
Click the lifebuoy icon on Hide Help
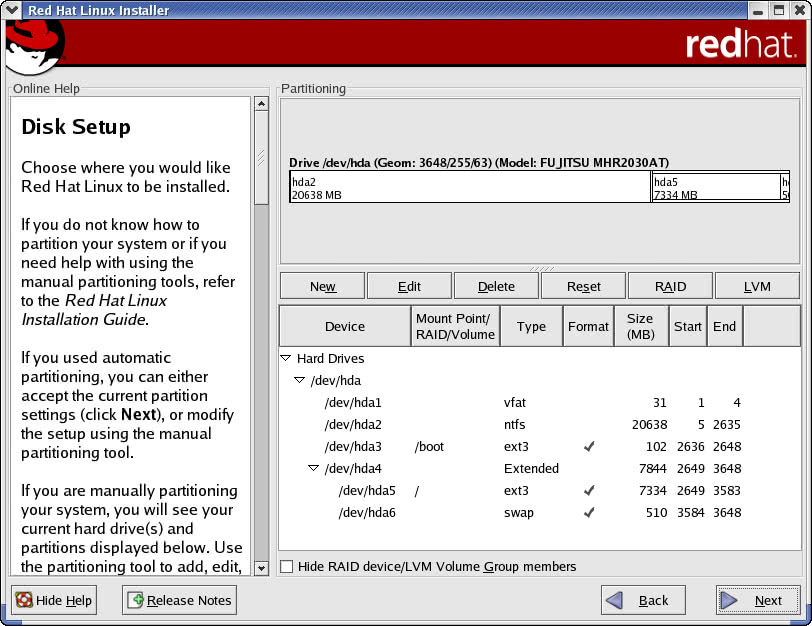click(24, 600)
